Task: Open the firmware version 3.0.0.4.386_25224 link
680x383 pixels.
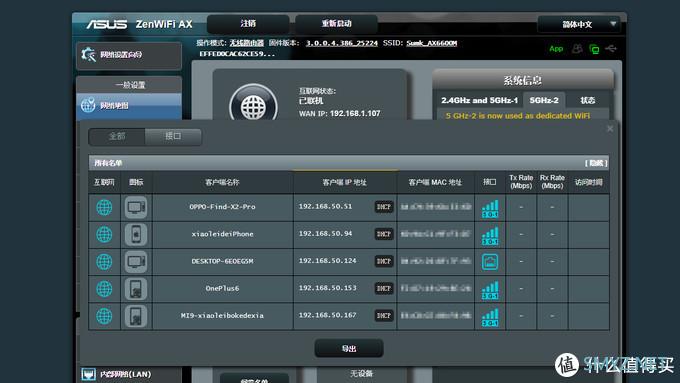Action: click(x=342, y=43)
